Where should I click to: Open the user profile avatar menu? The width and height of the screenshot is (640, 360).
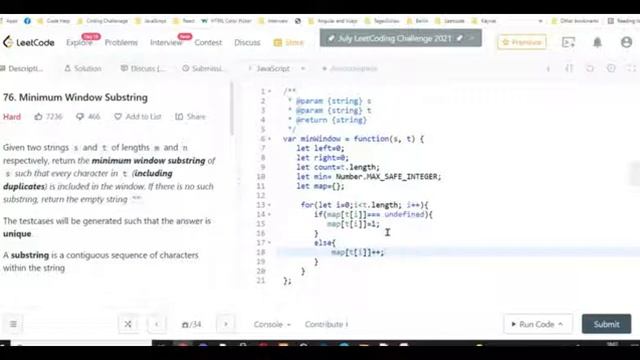tap(626, 42)
